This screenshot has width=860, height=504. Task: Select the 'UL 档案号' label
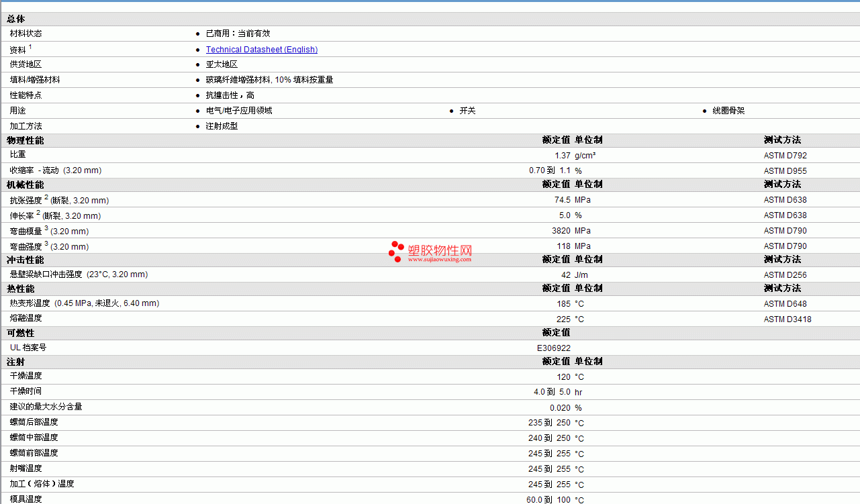click(x=28, y=348)
